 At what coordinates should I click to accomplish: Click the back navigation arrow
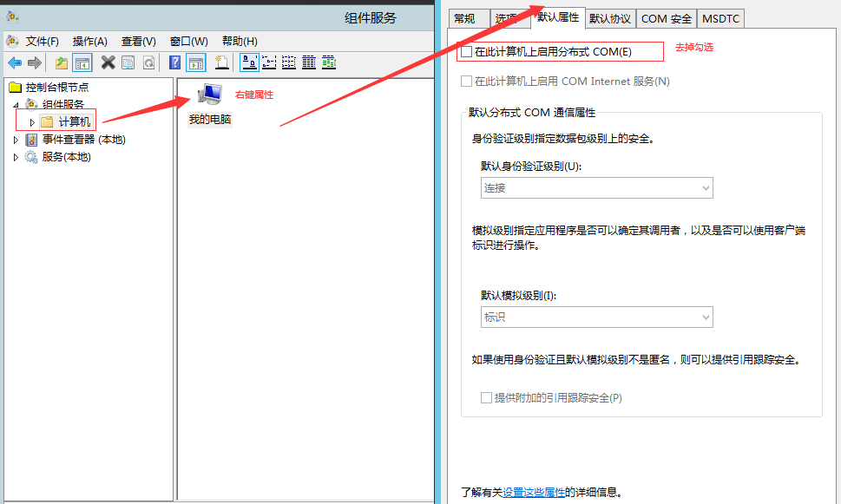coord(16,62)
